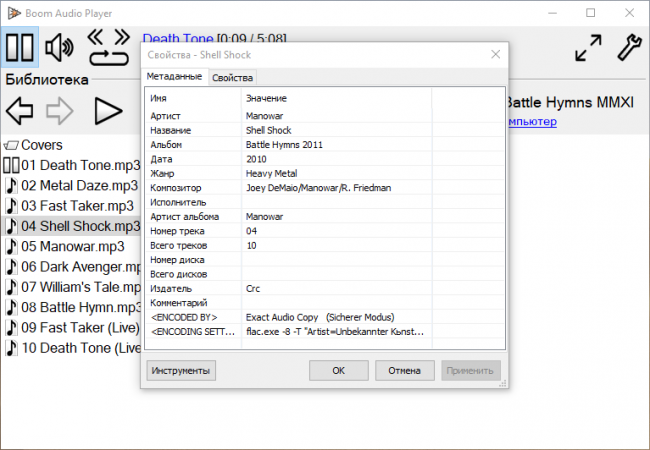
Task: Expand player to fullscreen with the arrows icon
Action: [x=588, y=48]
